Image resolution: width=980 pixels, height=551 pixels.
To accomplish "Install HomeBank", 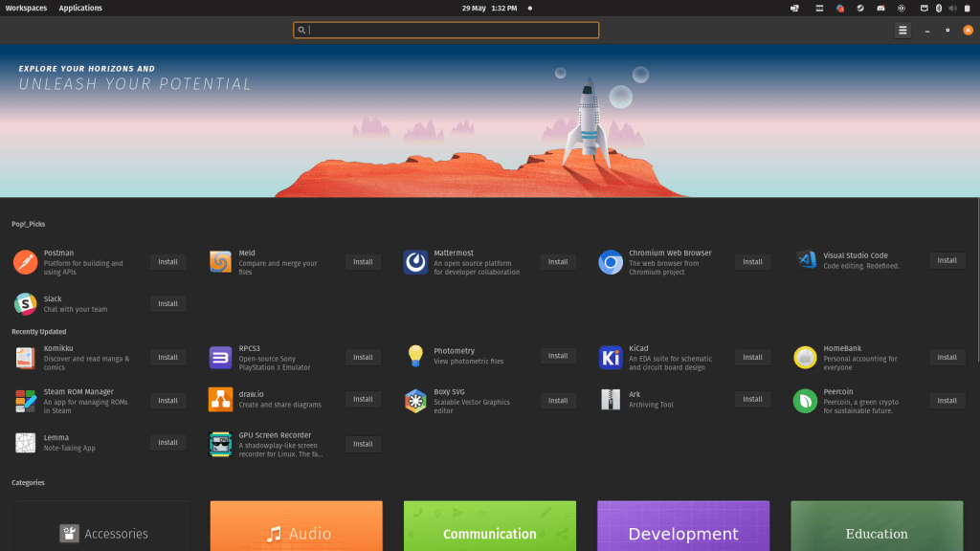I will coord(947,358).
